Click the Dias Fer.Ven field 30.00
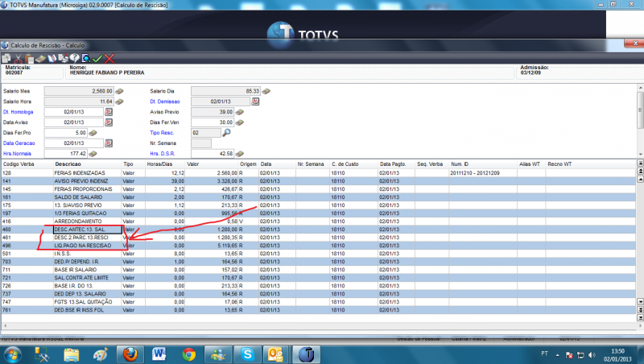 (213, 122)
